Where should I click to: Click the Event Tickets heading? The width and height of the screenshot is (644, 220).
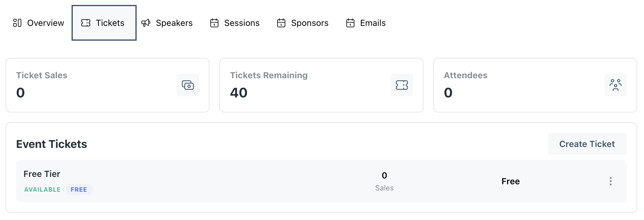(52, 144)
